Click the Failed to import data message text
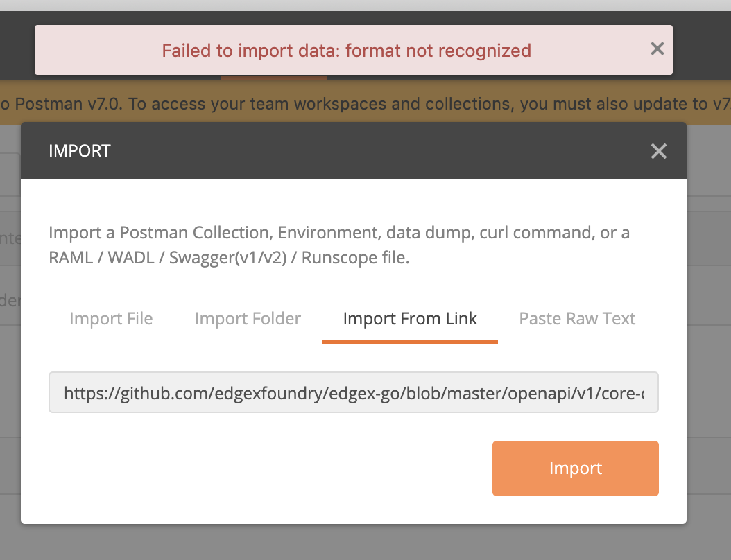 [x=346, y=51]
